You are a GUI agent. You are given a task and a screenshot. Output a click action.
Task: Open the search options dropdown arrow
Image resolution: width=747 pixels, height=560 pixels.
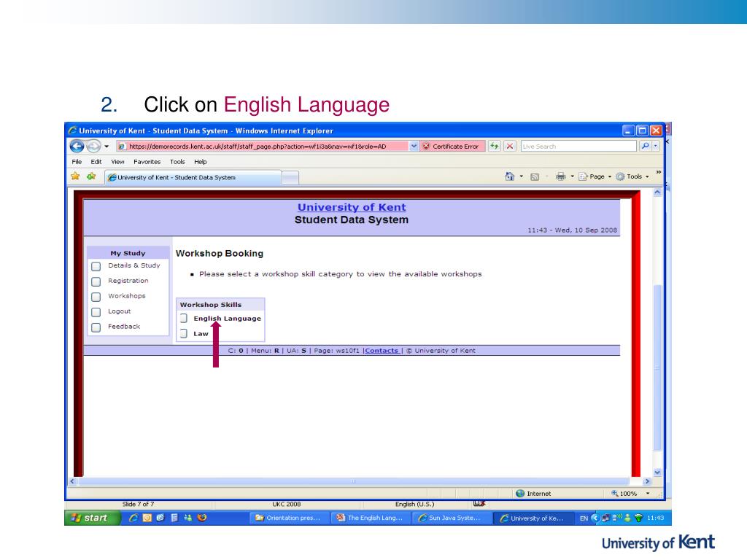656,146
